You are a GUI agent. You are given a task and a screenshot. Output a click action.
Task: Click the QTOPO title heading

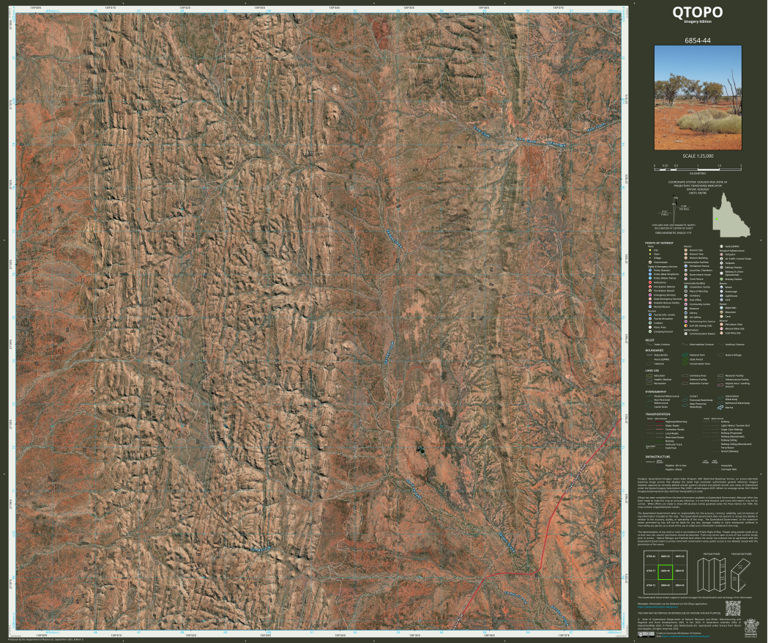point(697,12)
